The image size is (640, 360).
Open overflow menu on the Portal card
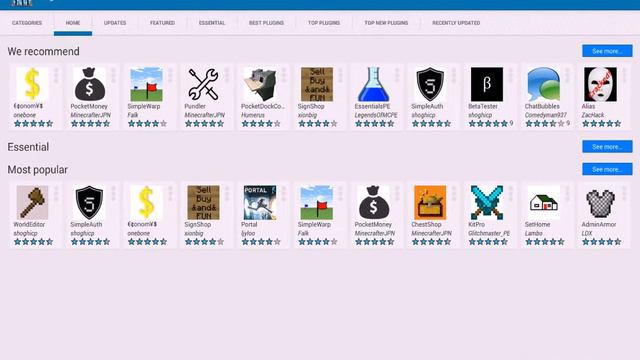[284, 194]
